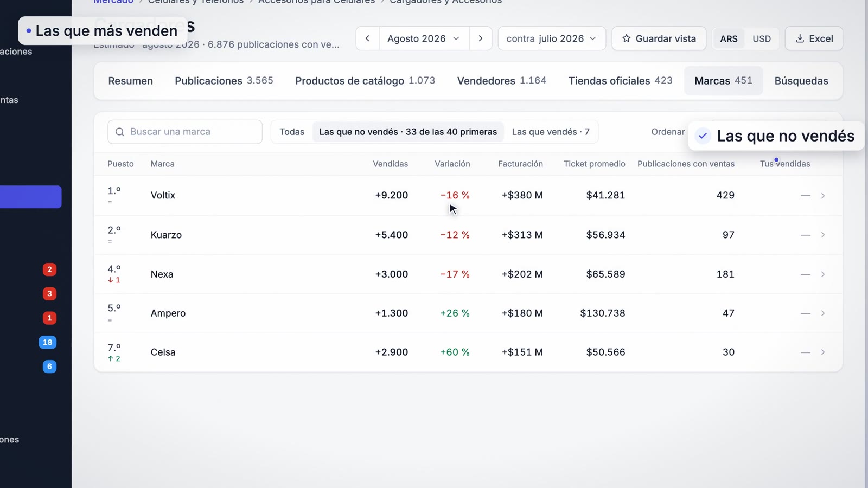The height and width of the screenshot is (488, 868).
Task: Sort by the Facturación column header
Action: [520, 164]
